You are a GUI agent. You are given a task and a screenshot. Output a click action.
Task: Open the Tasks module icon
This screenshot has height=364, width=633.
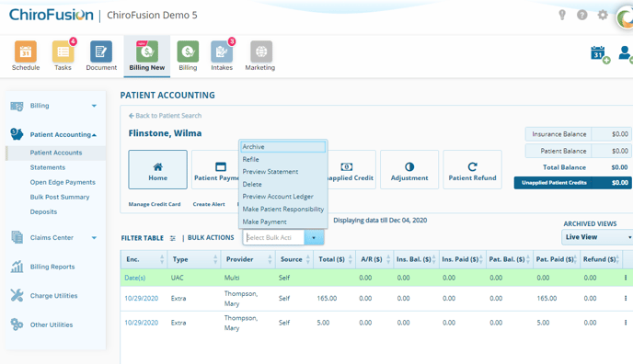(63, 51)
